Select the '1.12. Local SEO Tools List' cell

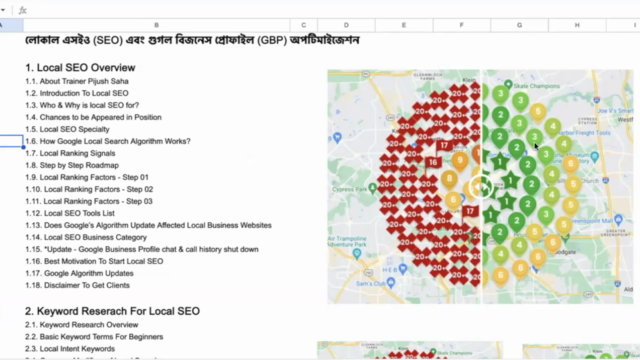pos(70,213)
